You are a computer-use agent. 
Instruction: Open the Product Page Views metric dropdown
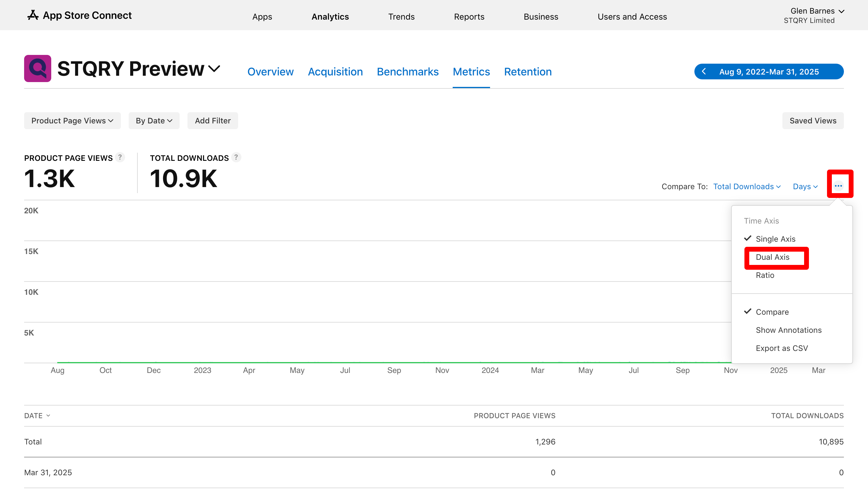point(72,121)
